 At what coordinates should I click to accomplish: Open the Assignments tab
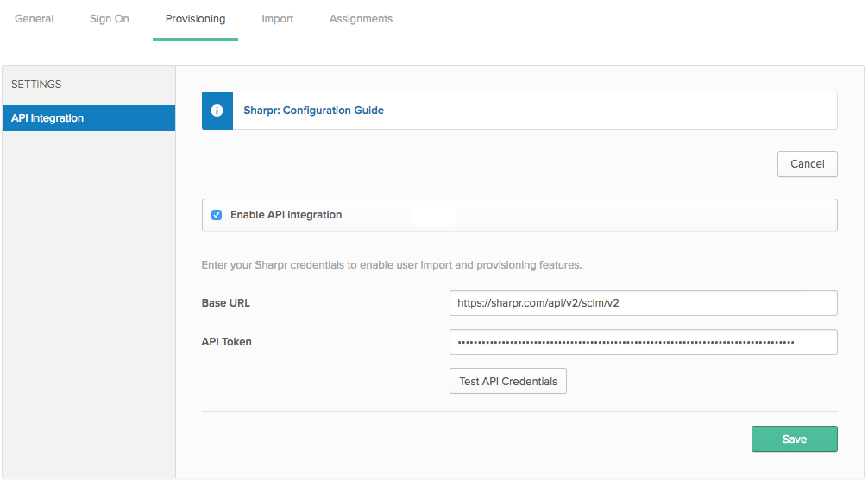361,19
